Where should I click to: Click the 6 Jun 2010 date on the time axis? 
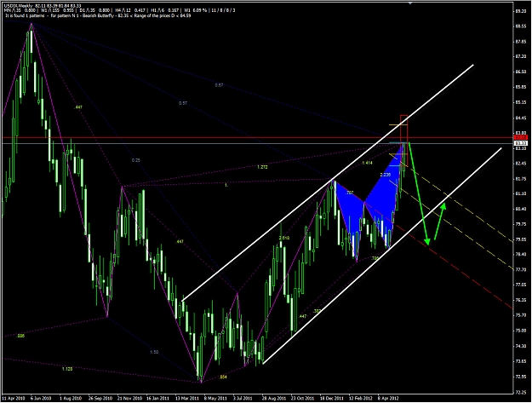pyautogui.click(x=41, y=398)
